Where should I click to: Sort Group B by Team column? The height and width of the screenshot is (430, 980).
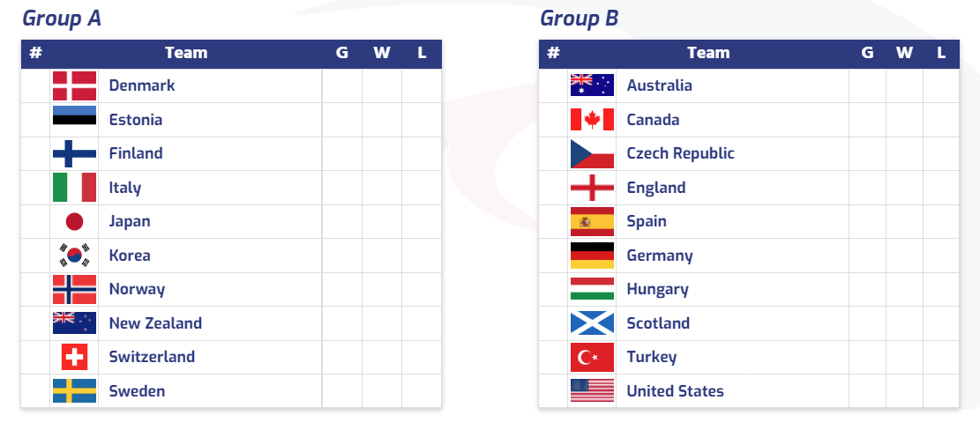pos(708,53)
